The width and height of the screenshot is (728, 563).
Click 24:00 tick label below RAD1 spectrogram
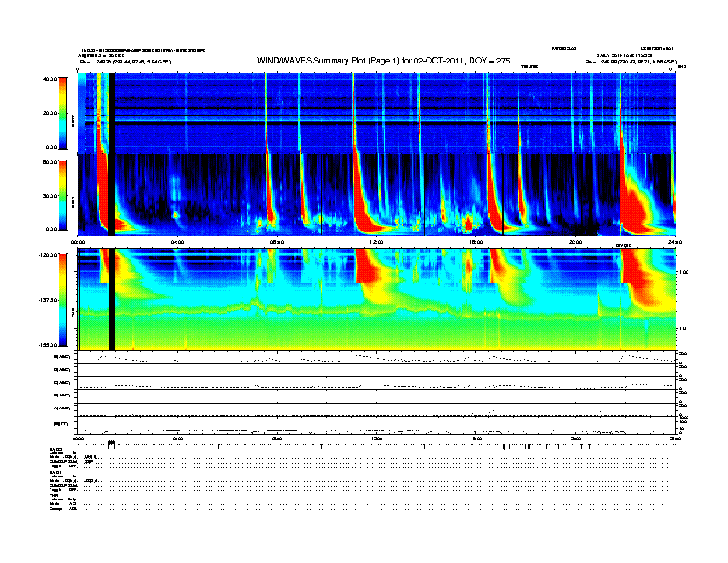click(x=675, y=242)
